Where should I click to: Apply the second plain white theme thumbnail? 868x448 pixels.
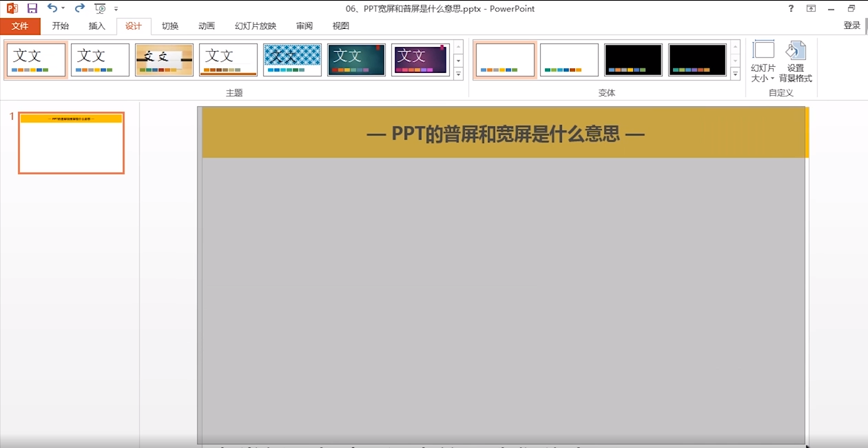click(100, 60)
